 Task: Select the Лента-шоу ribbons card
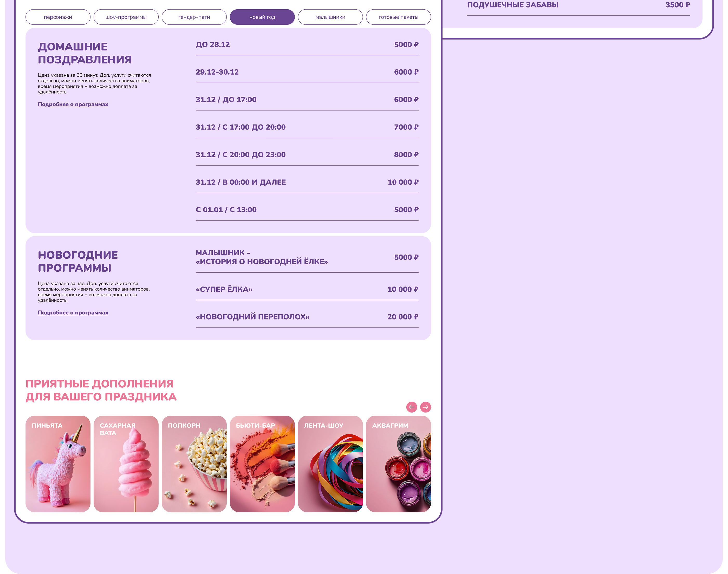[x=330, y=464]
